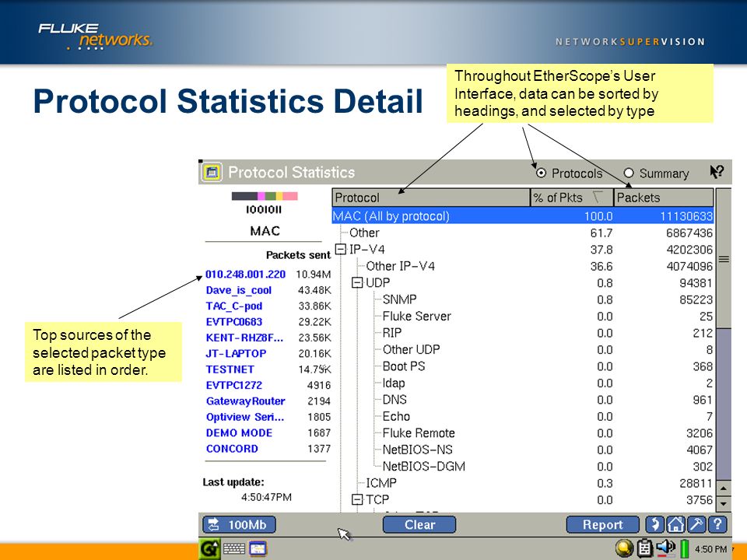Open the context help pointer icon

[717, 171]
